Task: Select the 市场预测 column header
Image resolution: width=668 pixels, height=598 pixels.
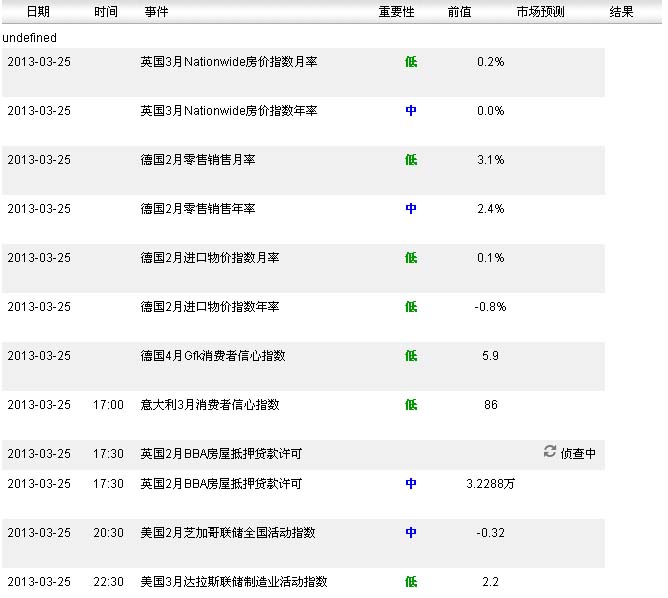Action: coord(540,12)
